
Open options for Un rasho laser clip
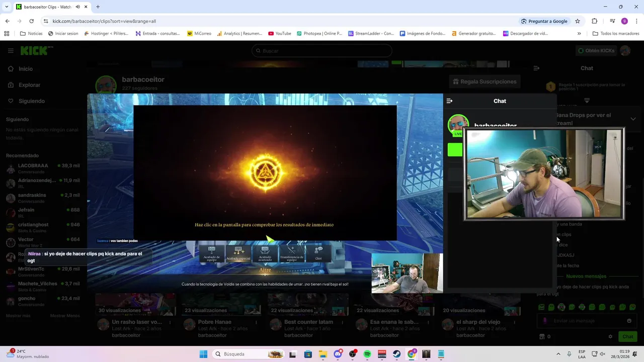tap(170, 322)
